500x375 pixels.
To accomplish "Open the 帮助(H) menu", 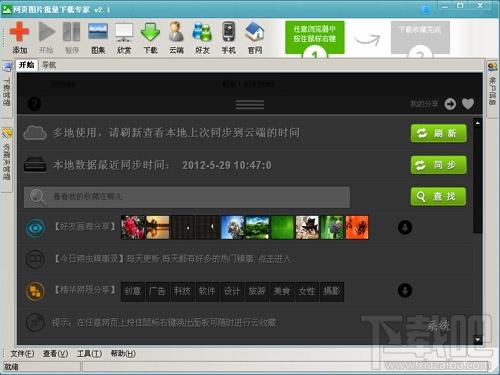I will point(123,354).
